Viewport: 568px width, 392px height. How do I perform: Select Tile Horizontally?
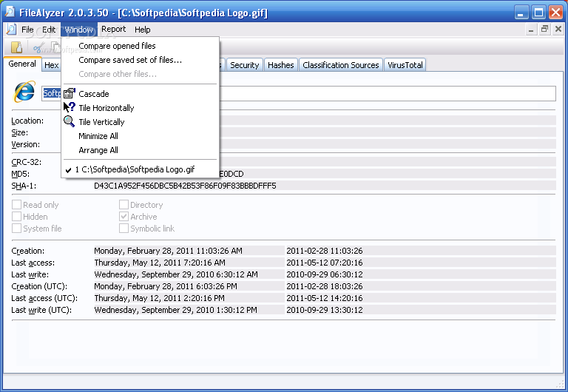pyautogui.click(x=141, y=108)
